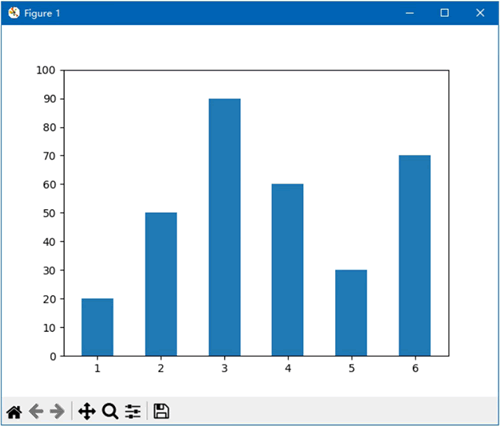The width and height of the screenshot is (500, 427).
Task: Click the Figure 1 title text
Action: (x=42, y=13)
